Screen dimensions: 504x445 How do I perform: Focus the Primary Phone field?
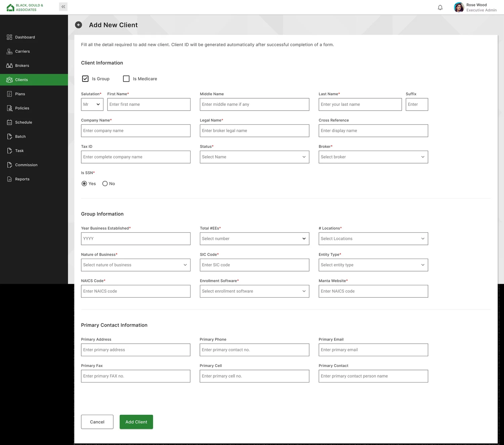(254, 350)
